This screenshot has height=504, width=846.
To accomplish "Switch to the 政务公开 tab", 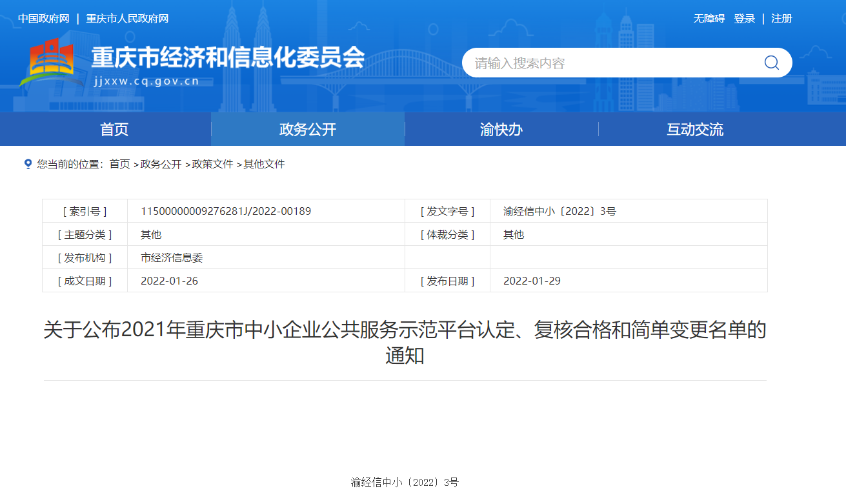I will (308, 129).
